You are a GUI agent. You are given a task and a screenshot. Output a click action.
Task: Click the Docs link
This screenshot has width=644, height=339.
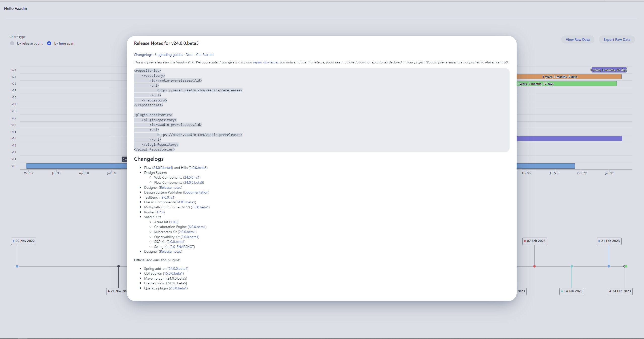pyautogui.click(x=189, y=55)
